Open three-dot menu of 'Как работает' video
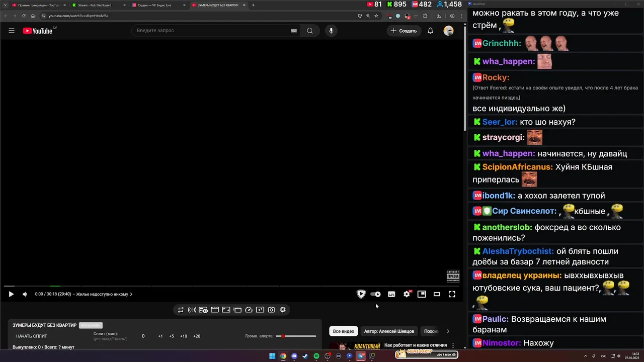 tap(453, 346)
